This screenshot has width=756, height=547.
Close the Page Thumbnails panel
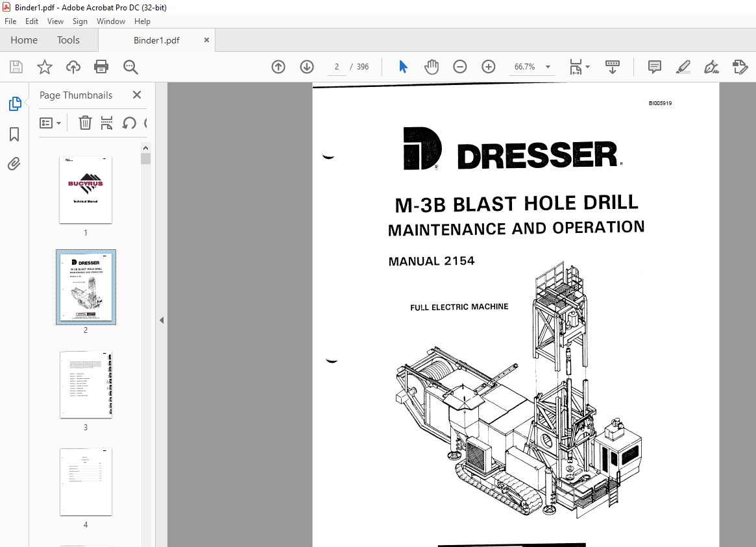coord(137,95)
